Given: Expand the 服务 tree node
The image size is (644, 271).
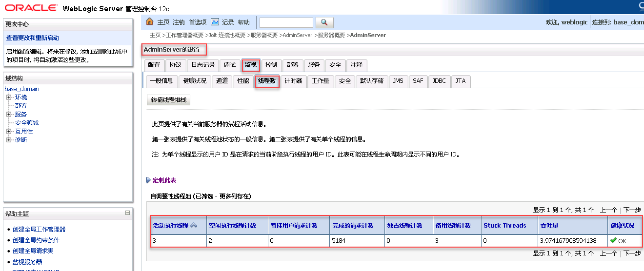Looking at the screenshot, I should [x=9, y=115].
